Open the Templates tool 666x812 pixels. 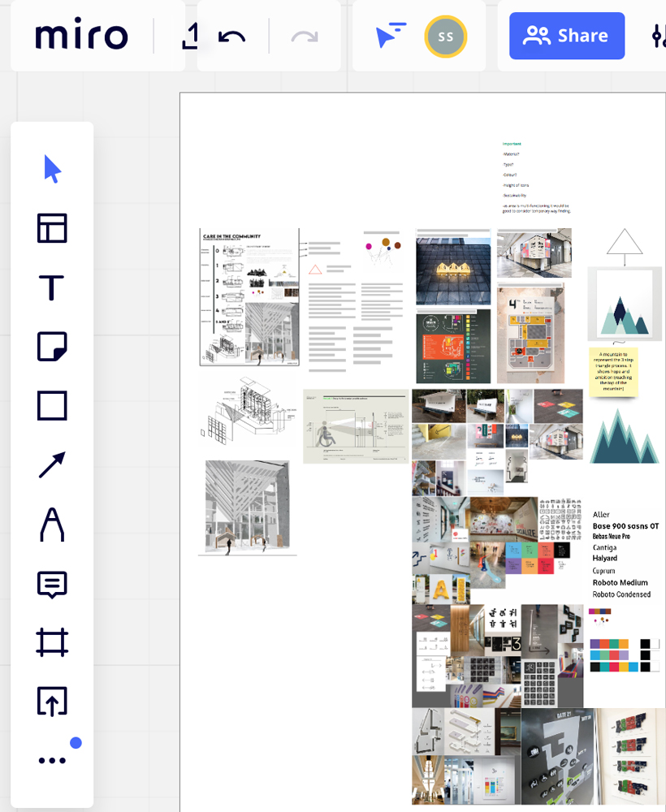[52, 228]
